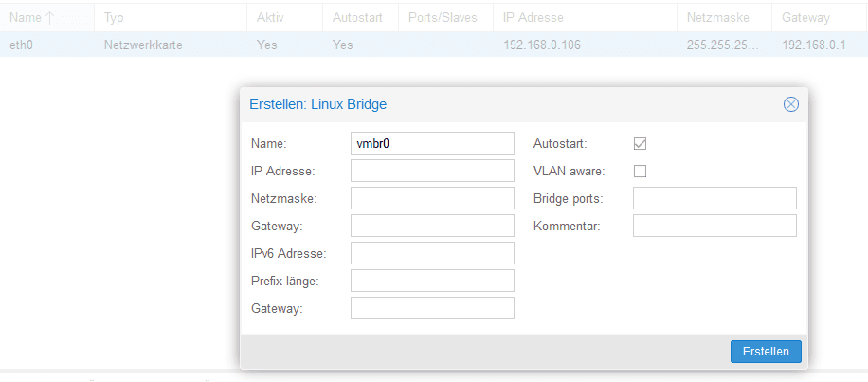The width and height of the screenshot is (868, 382).
Task: Enable the VLAN aware checkbox
Action: 640,172
